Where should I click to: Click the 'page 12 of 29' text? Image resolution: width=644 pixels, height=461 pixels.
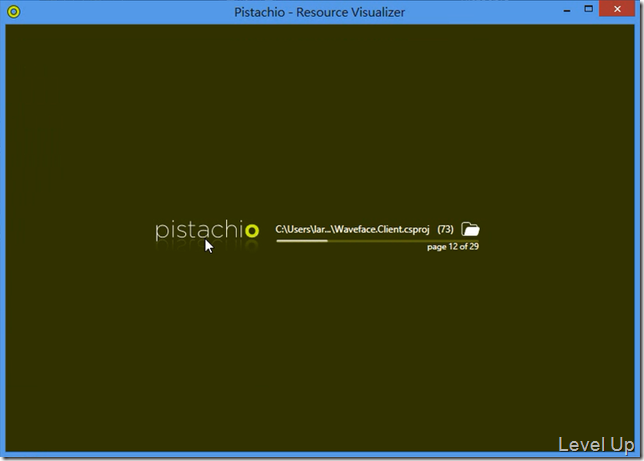coord(453,247)
